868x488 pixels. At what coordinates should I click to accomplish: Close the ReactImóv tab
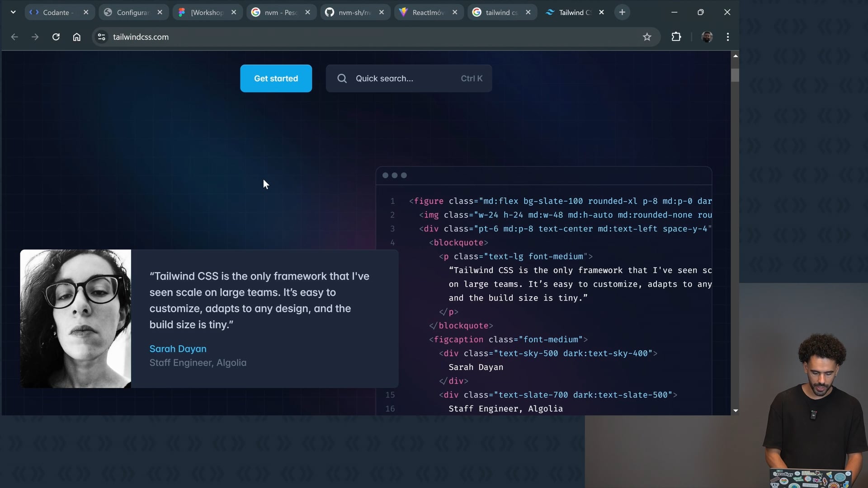click(x=455, y=12)
